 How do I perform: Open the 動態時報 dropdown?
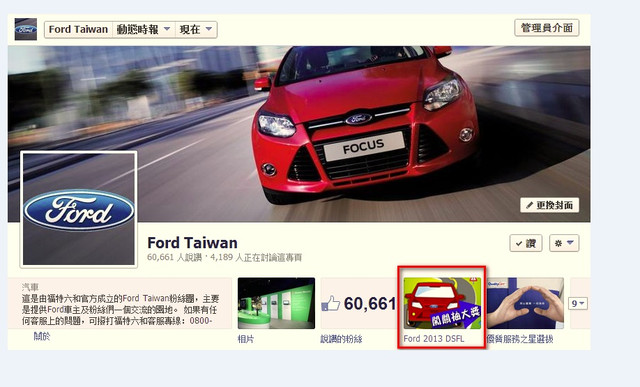tap(144, 29)
